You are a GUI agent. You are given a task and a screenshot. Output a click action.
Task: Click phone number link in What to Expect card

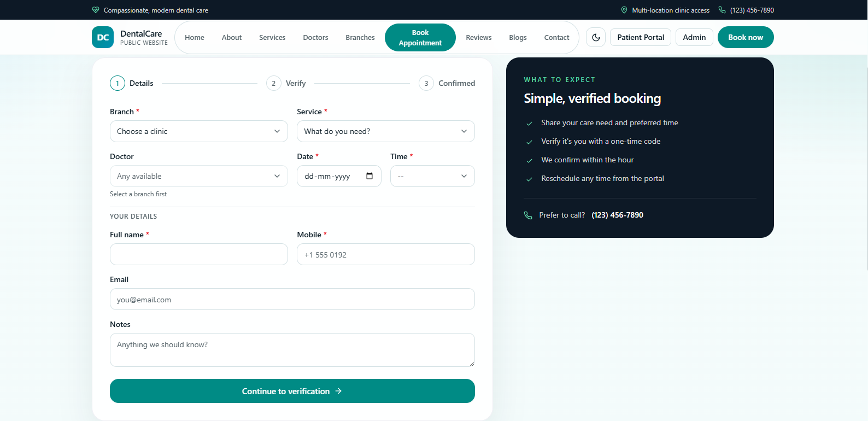(617, 215)
